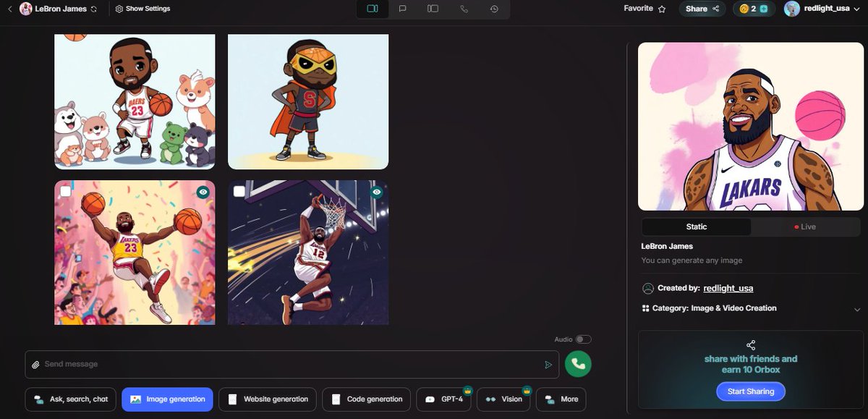Click the Created by person icon
Image resolution: width=868 pixels, height=419 pixels.
click(x=648, y=288)
